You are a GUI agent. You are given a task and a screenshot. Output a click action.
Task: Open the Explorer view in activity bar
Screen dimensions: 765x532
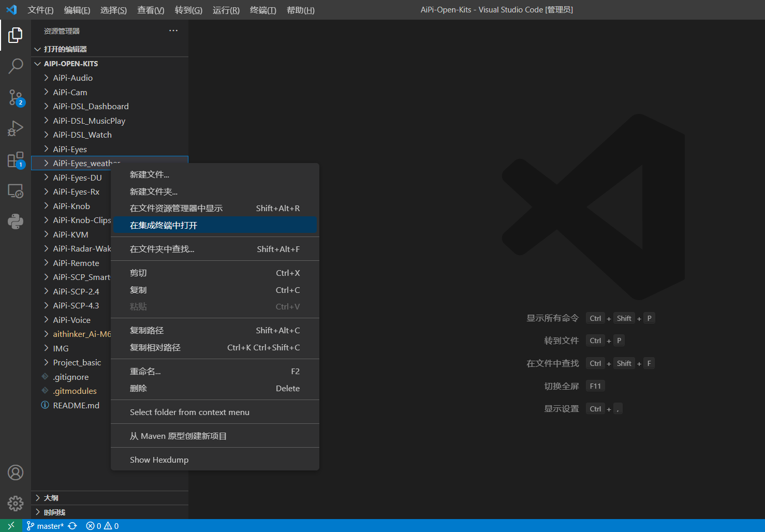(16, 35)
